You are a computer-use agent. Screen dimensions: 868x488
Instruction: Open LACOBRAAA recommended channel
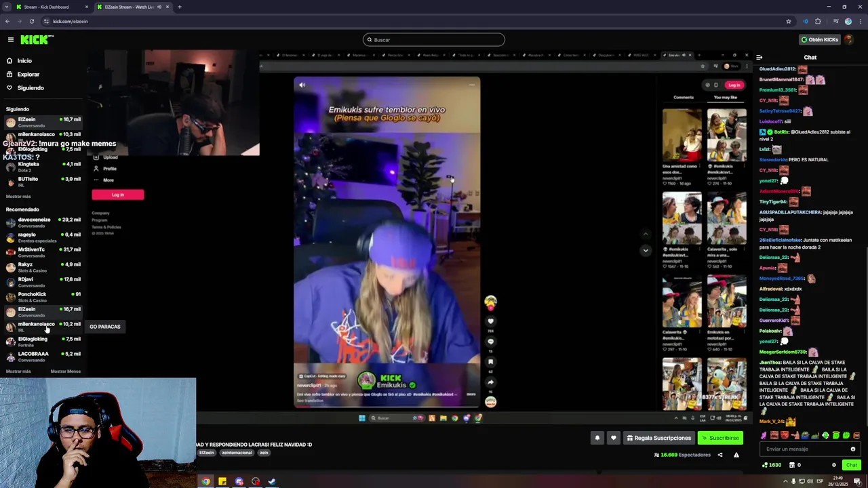pyautogui.click(x=43, y=357)
